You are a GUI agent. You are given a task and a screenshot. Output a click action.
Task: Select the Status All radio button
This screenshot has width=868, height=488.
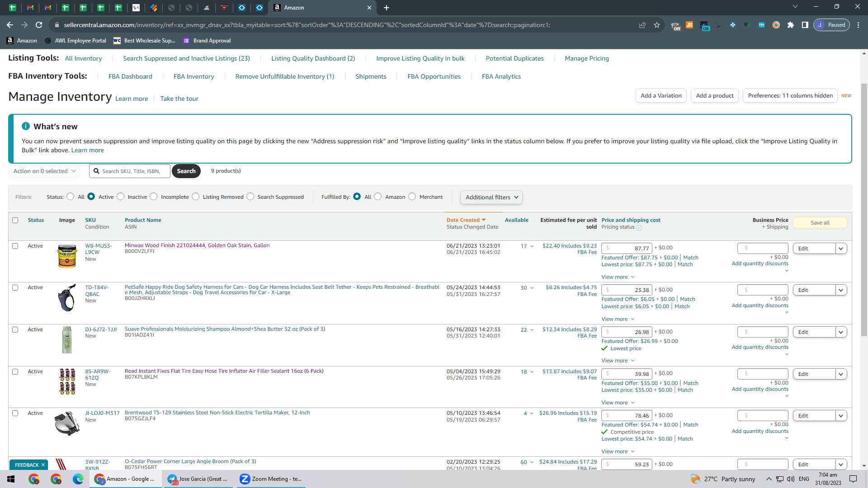(x=70, y=197)
